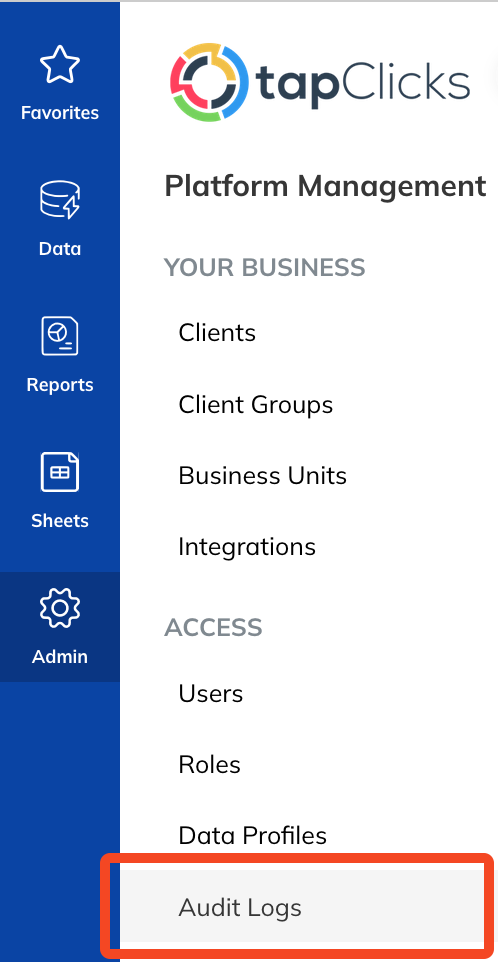498x962 pixels.
Task: Click the tapClicks circular logo icon
Action: (210, 82)
